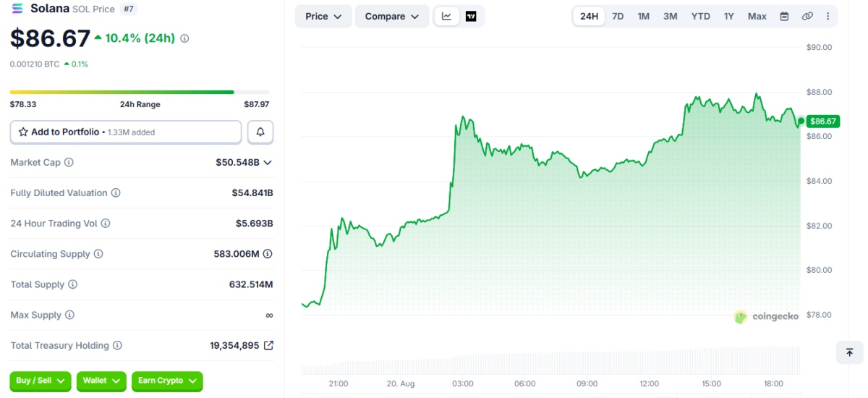
Task: Open the Earn Crypto dropdown
Action: point(167,381)
